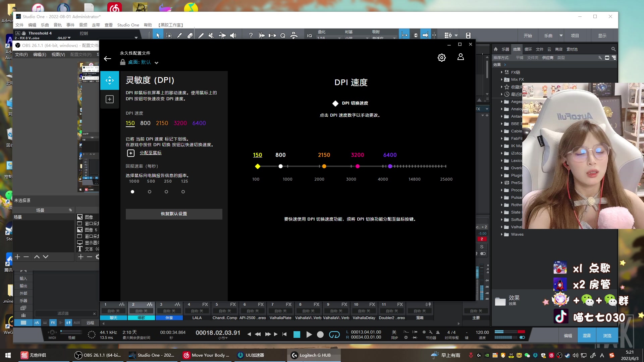This screenshot has width=644, height=362.
Task: Click the 恢复默认设置 button
Action: 173,214
